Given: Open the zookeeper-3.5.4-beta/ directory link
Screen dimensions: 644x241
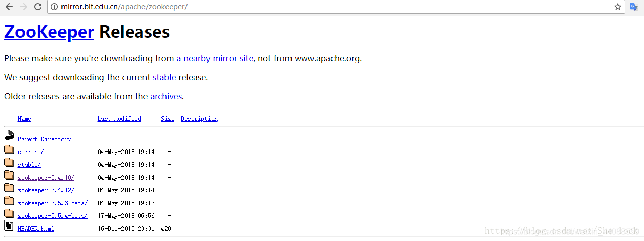Looking at the screenshot, I should coord(52,216).
